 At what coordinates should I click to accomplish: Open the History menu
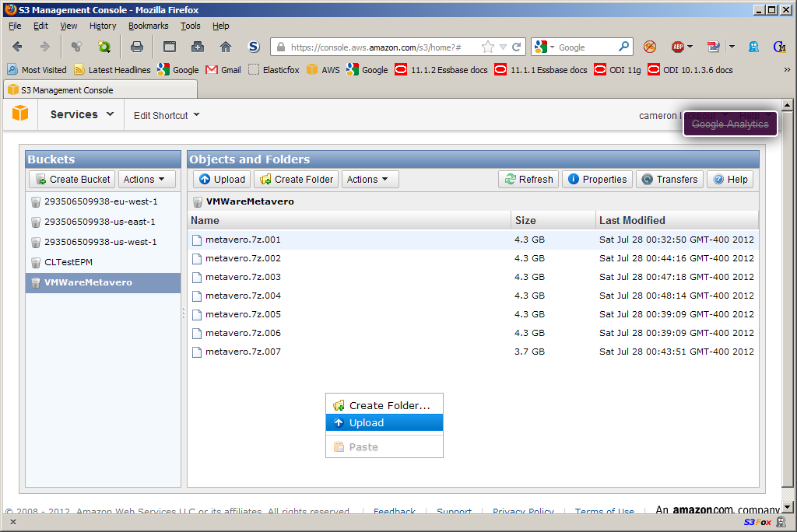(x=103, y=26)
